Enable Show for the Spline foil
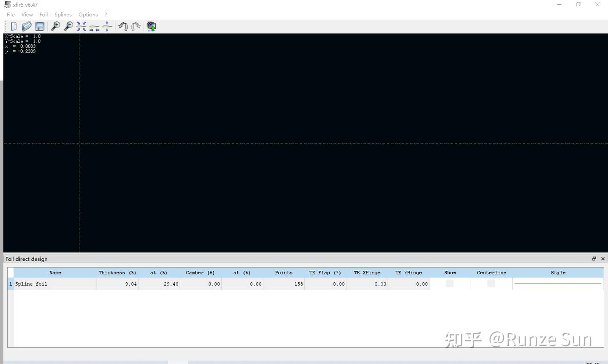 point(450,284)
